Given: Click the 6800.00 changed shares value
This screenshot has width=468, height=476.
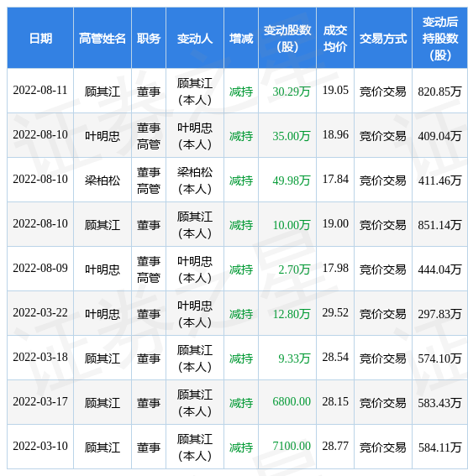Looking at the screenshot, I should [292, 401].
